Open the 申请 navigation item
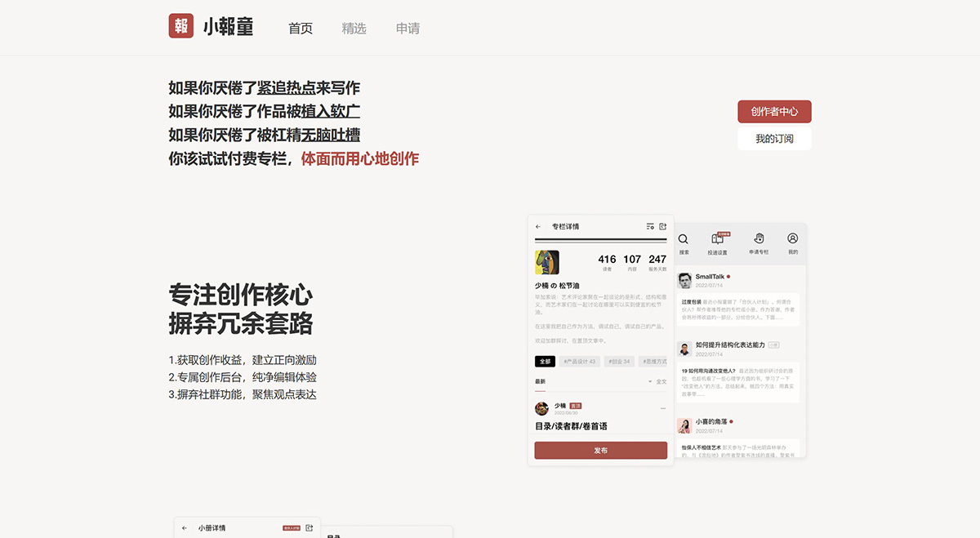This screenshot has height=538, width=980. tap(408, 28)
